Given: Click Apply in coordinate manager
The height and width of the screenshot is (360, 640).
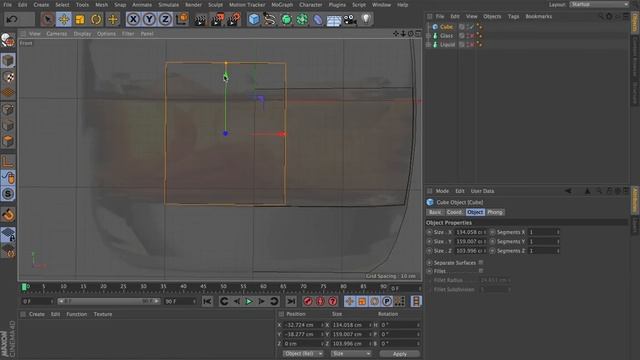Looking at the screenshot, I should point(399,354).
